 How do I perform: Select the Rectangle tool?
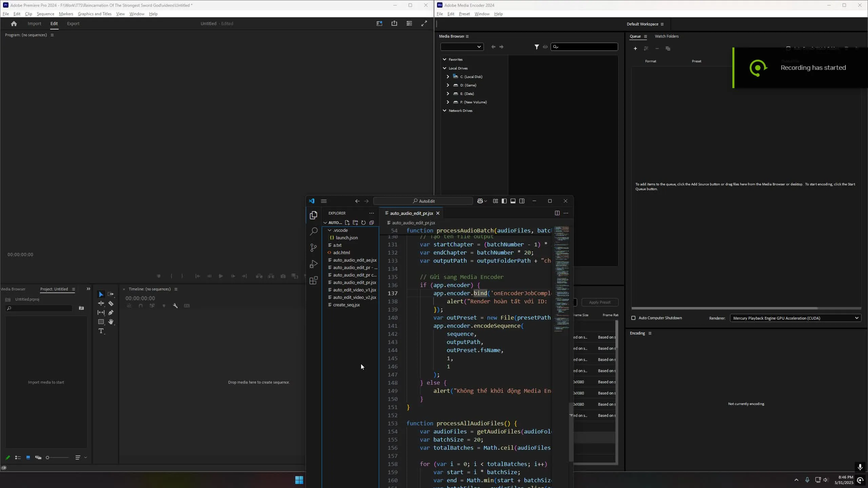tap(101, 322)
